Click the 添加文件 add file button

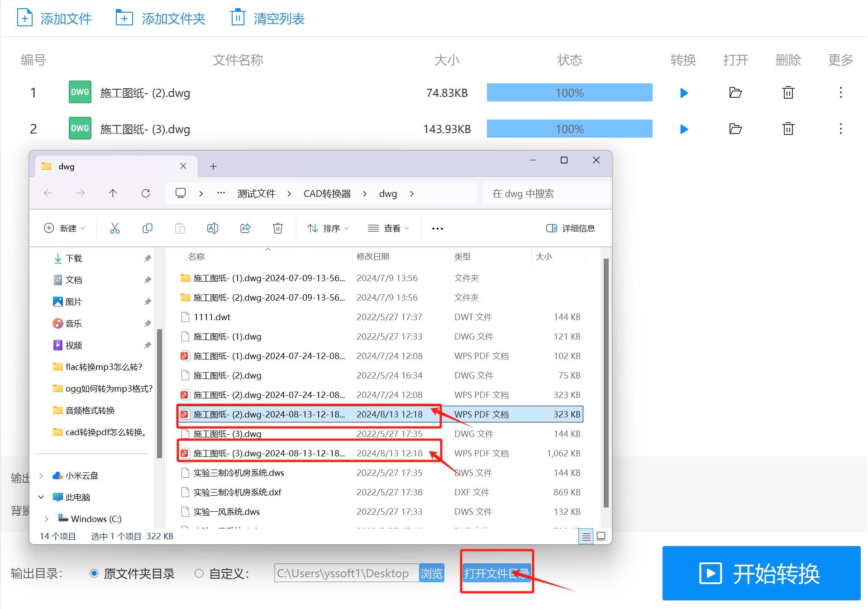pyautogui.click(x=54, y=19)
